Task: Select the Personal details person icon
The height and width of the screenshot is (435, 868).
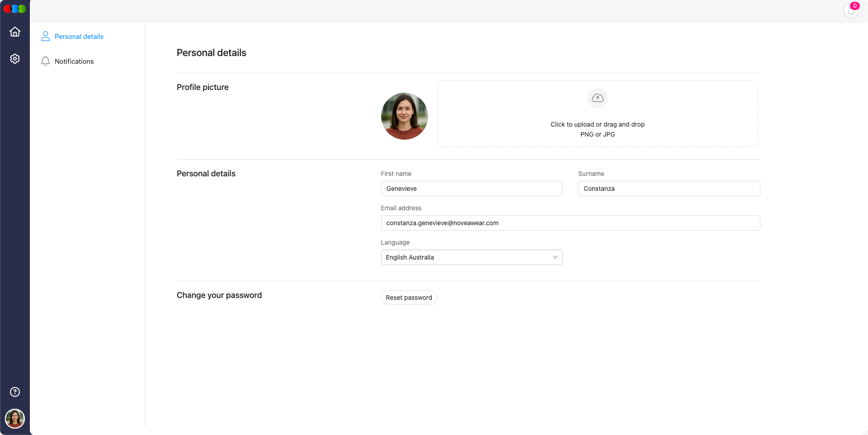Action: (x=45, y=36)
